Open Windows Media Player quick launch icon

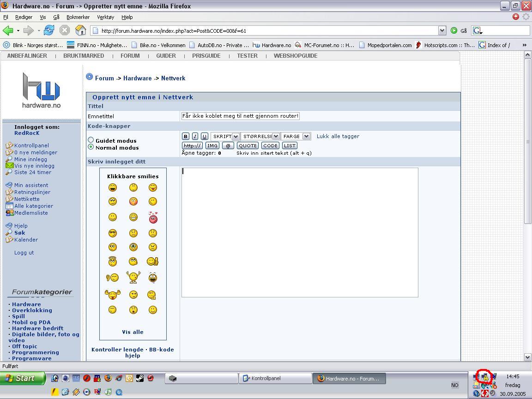[87, 392]
